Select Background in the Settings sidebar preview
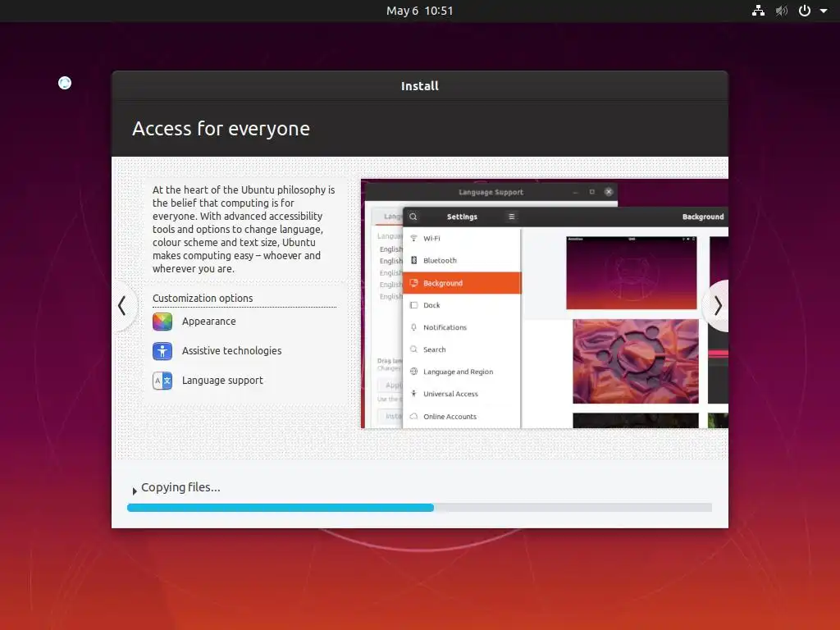The image size is (840, 630). click(462, 283)
